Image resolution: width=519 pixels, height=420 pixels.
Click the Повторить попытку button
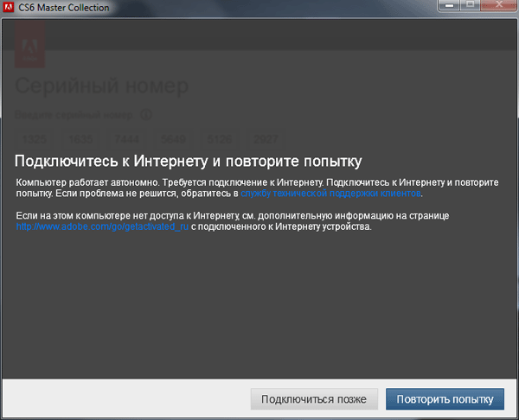pos(445,399)
